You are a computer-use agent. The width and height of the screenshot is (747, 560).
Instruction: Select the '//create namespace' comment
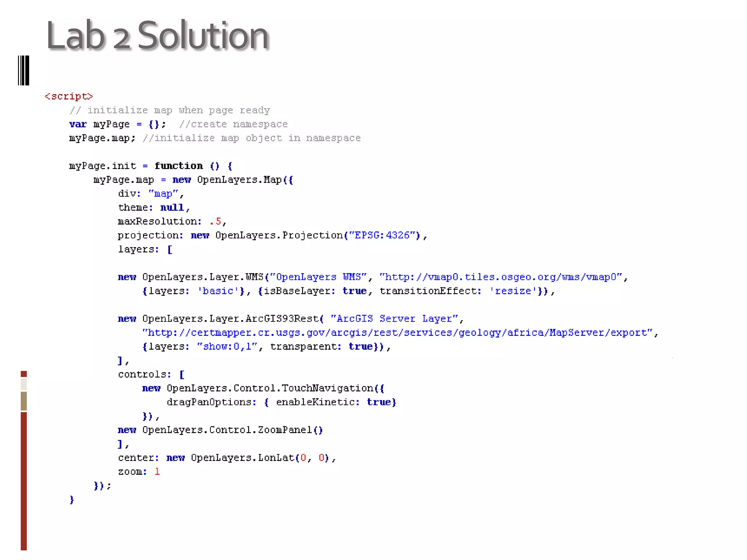(x=233, y=124)
